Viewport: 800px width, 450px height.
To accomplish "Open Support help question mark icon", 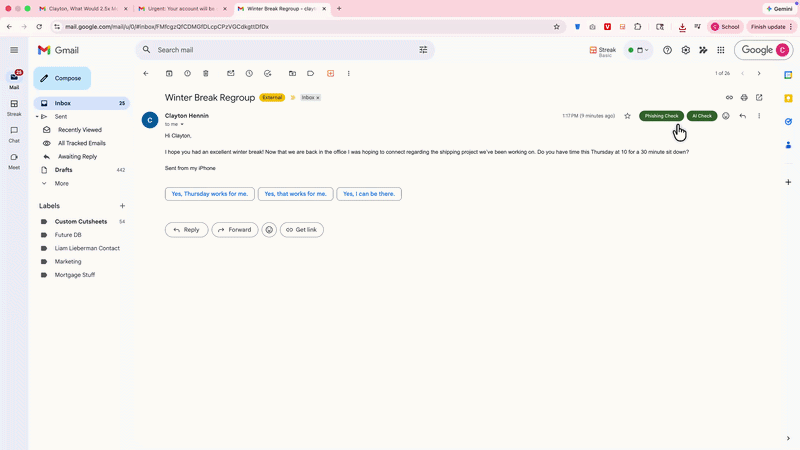I will (667, 50).
